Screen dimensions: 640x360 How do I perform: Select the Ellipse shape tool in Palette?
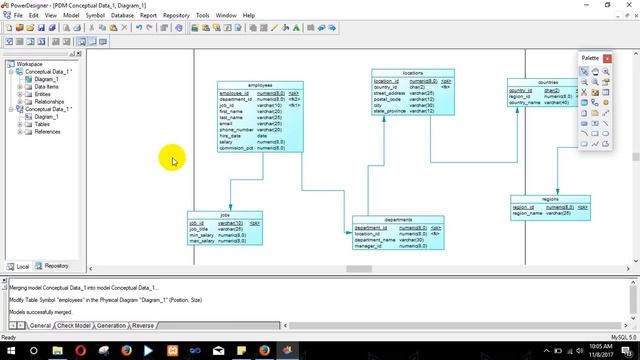pyautogui.click(x=606, y=133)
